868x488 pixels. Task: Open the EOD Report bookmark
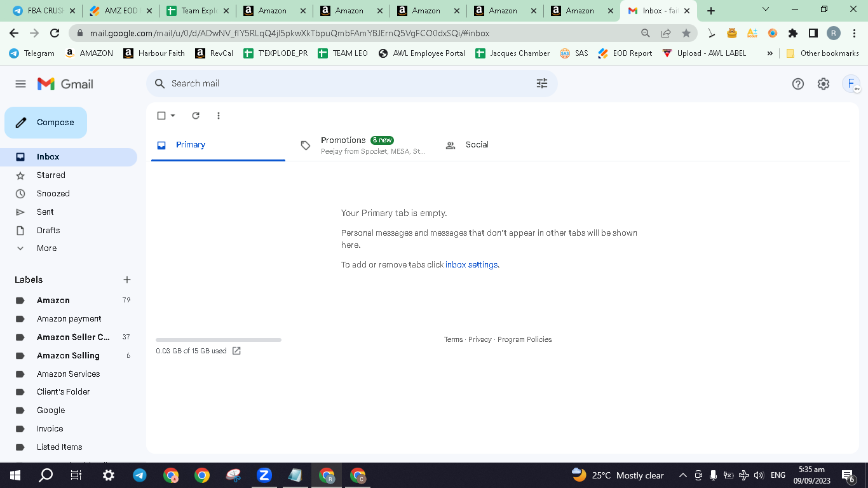[625, 53]
